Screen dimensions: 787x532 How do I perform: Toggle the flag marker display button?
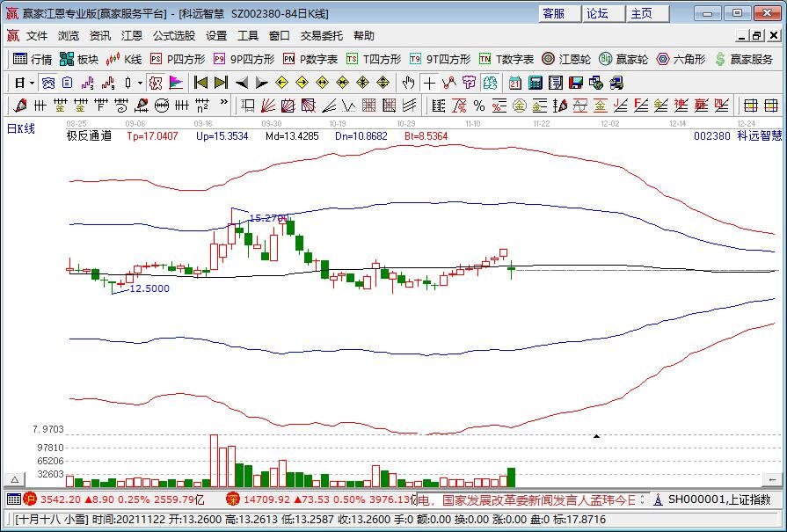[176, 83]
